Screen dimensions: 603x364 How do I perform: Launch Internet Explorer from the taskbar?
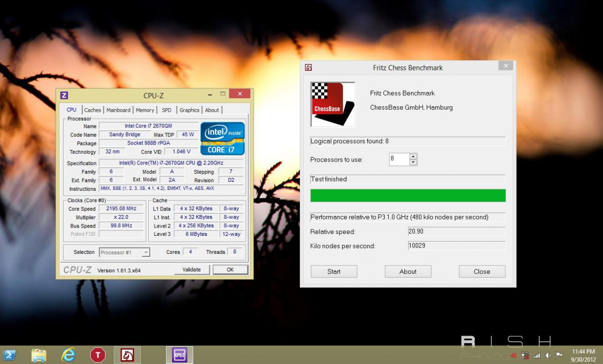point(69,355)
